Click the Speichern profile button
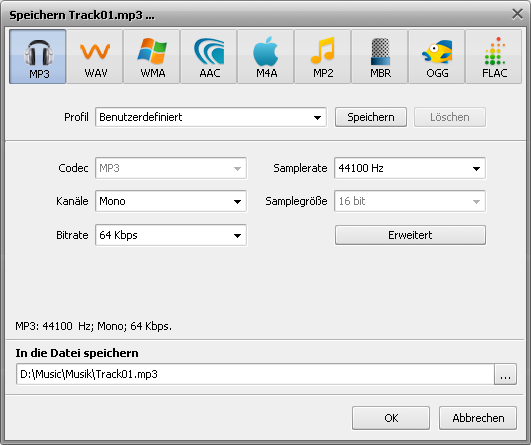The height and width of the screenshot is (445, 531). (371, 117)
